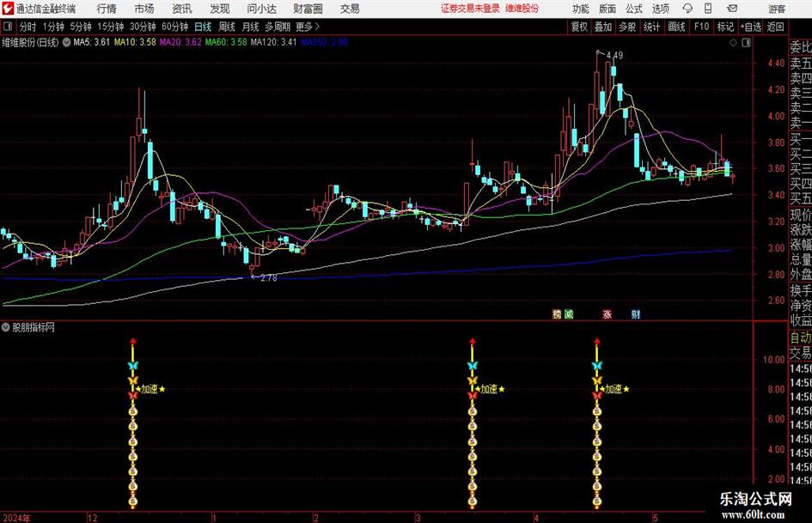Image resolution: width=812 pixels, height=523 pixels.
Task: Click the TDX red logo icon
Action: [x=8, y=9]
